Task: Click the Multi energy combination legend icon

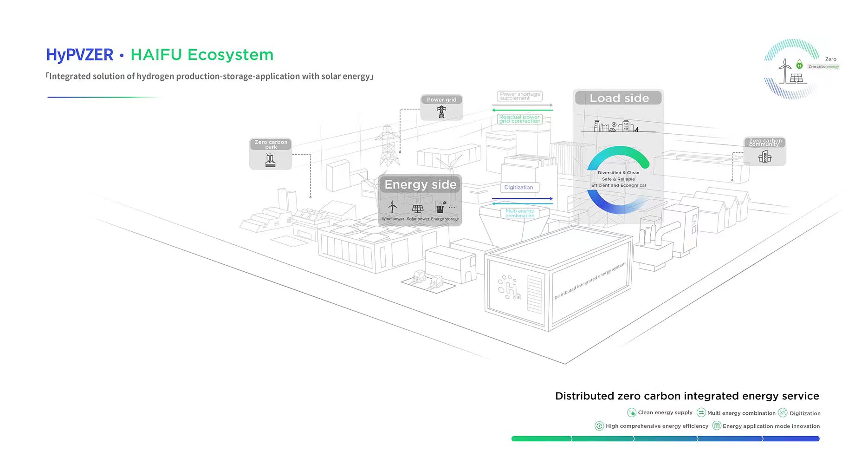Action: pyautogui.click(x=701, y=412)
